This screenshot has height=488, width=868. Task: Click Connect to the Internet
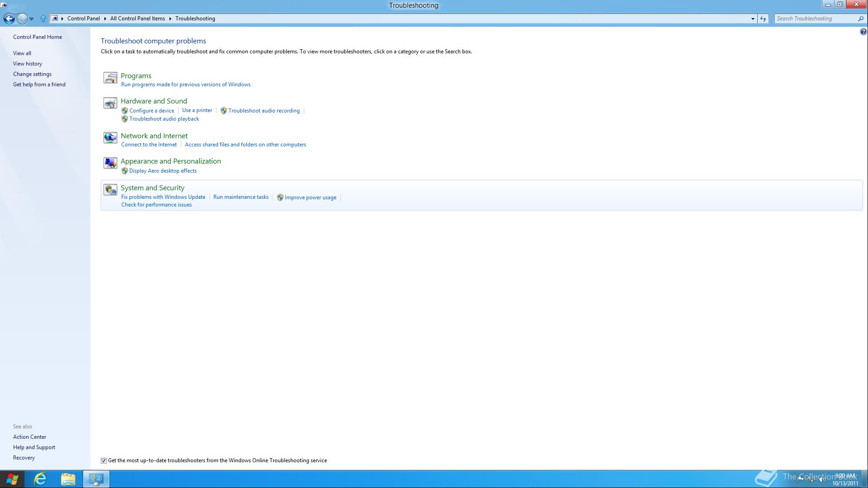pos(149,145)
